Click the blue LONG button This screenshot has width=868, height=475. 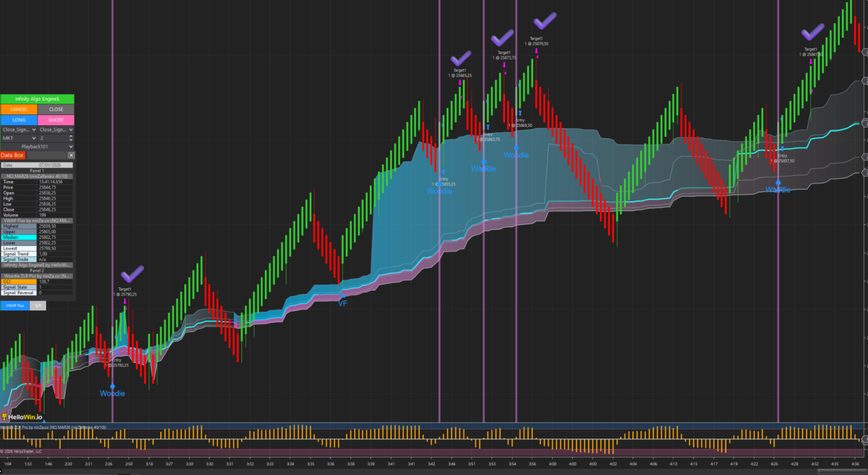(x=19, y=120)
